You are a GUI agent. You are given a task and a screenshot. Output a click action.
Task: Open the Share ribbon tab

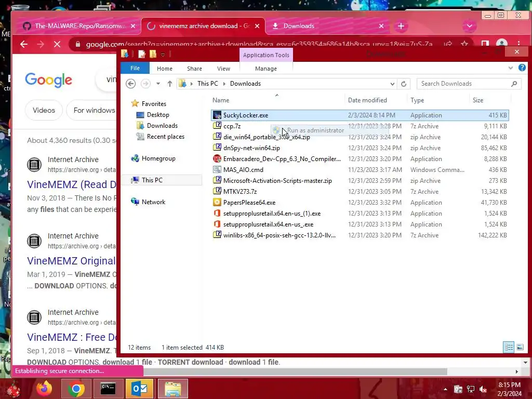point(194,69)
